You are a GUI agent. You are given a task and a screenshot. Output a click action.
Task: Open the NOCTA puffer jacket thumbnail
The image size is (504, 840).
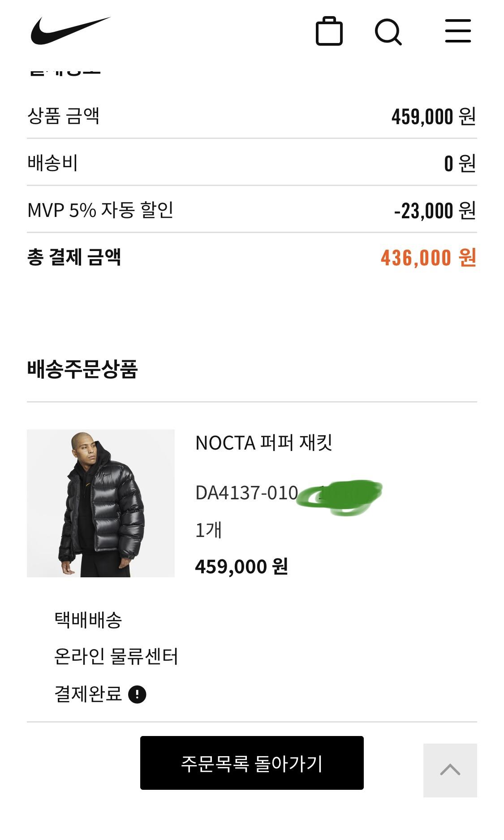coord(101,503)
